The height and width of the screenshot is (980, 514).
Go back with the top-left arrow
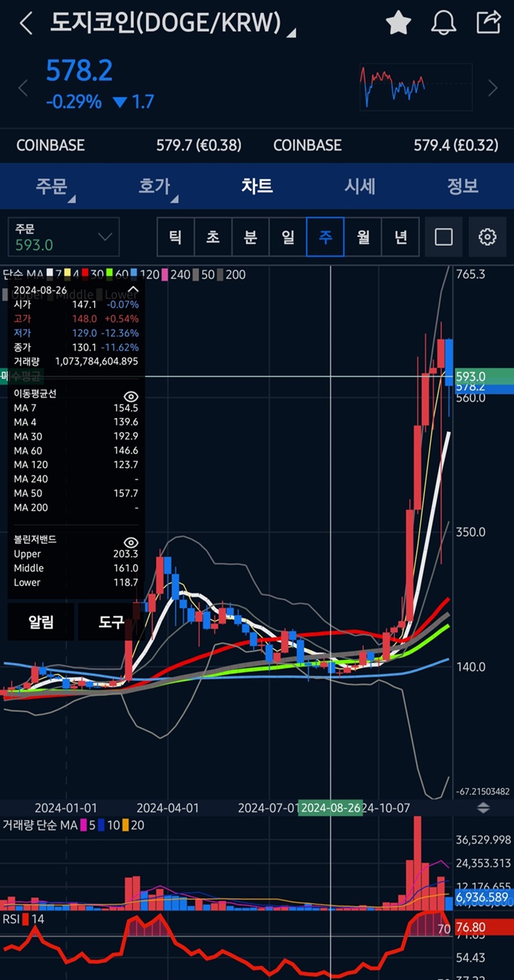pyautogui.click(x=26, y=23)
